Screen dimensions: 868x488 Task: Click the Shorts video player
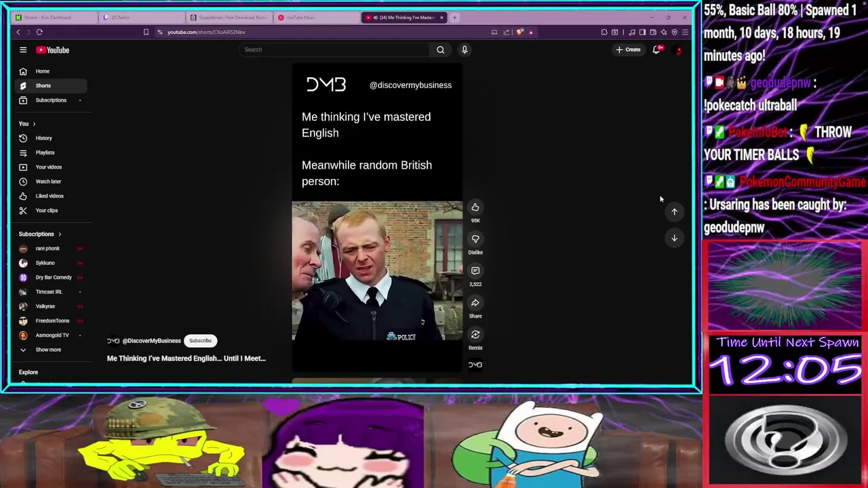pyautogui.click(x=377, y=217)
